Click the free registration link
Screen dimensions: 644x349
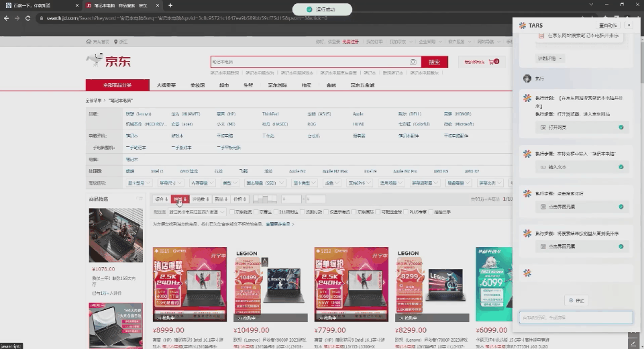click(x=351, y=42)
